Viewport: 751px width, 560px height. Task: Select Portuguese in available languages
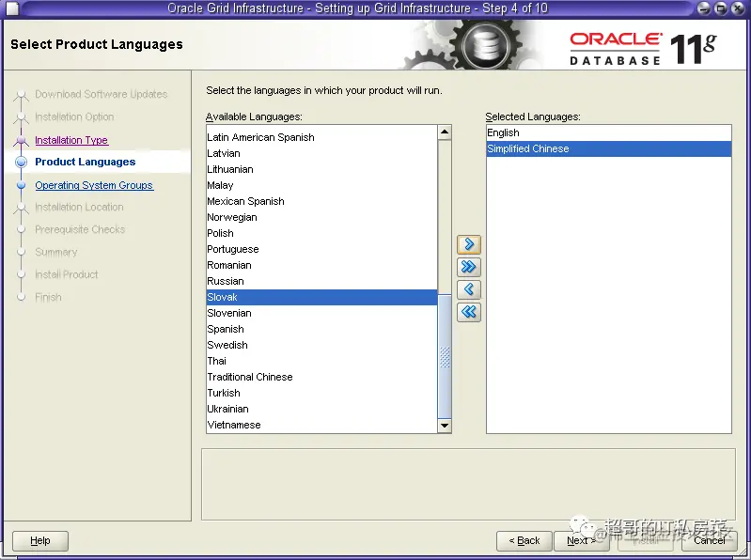pos(321,249)
